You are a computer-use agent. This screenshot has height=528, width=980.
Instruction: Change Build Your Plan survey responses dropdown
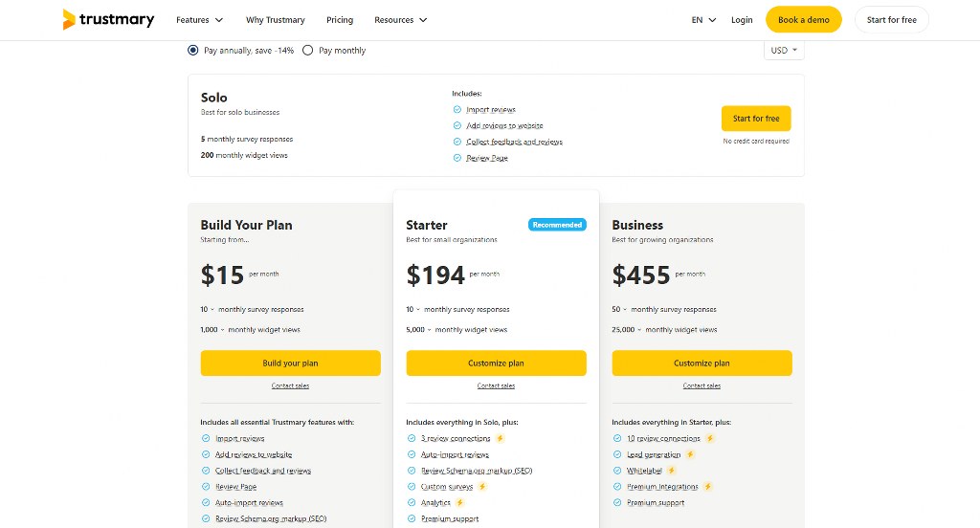[207, 309]
